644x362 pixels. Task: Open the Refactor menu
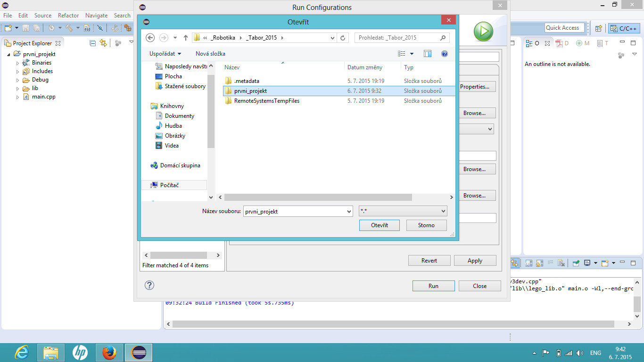click(68, 16)
